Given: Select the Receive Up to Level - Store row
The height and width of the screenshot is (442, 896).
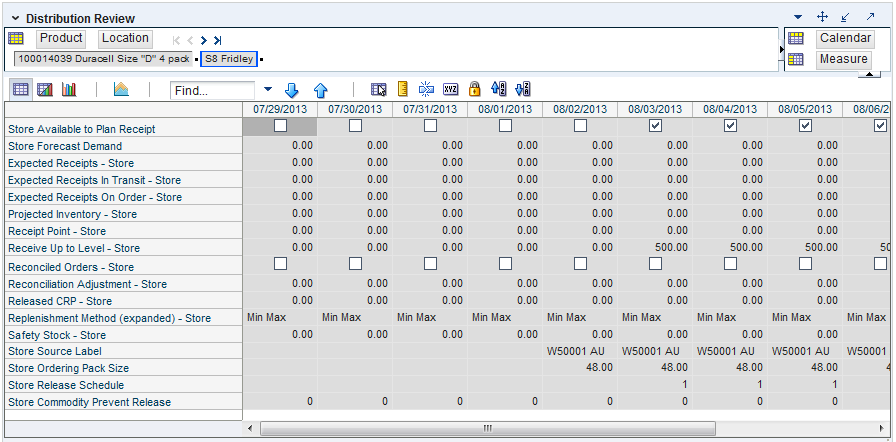Looking at the screenshot, I should [123, 248].
